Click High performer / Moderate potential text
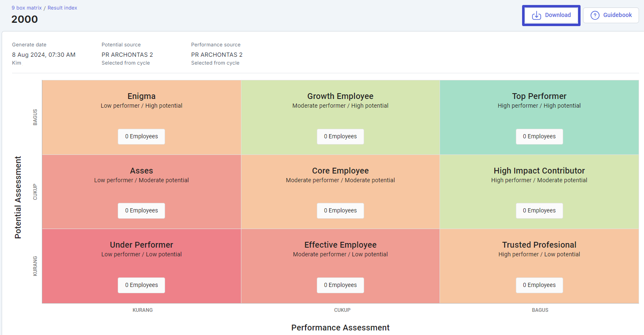The width and height of the screenshot is (644, 335). (x=539, y=180)
